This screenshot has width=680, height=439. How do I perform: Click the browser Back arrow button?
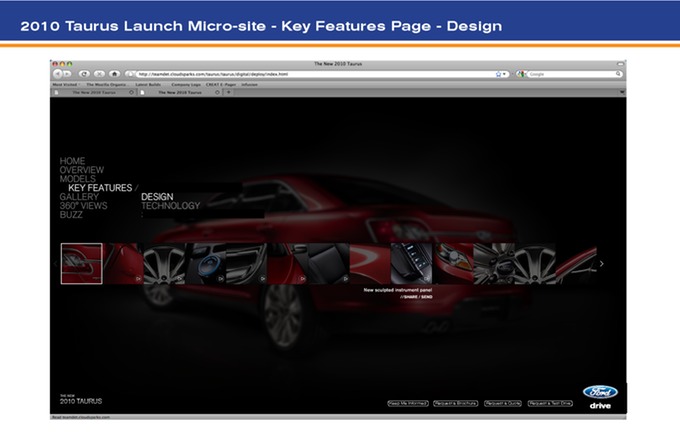pos(57,74)
